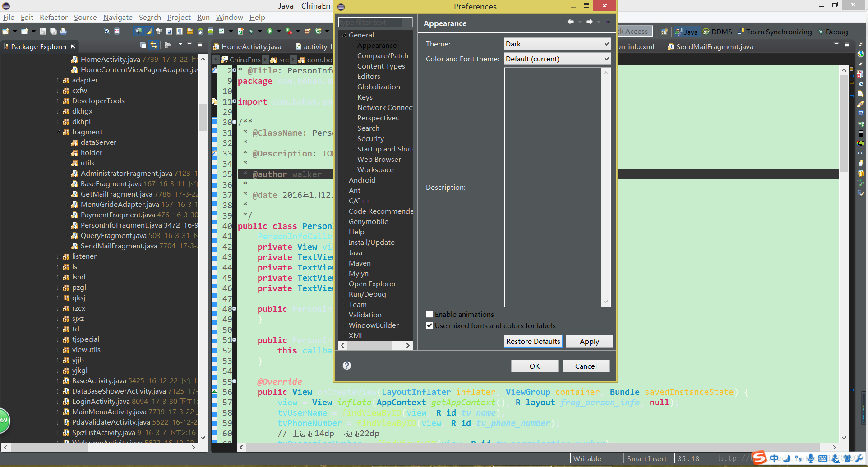Open the Project menu
The width and height of the screenshot is (868, 467).
pyautogui.click(x=179, y=17)
